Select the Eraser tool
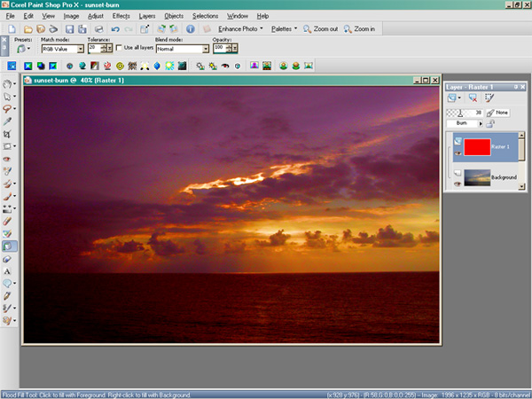The width and height of the screenshot is (532, 399). click(7, 221)
